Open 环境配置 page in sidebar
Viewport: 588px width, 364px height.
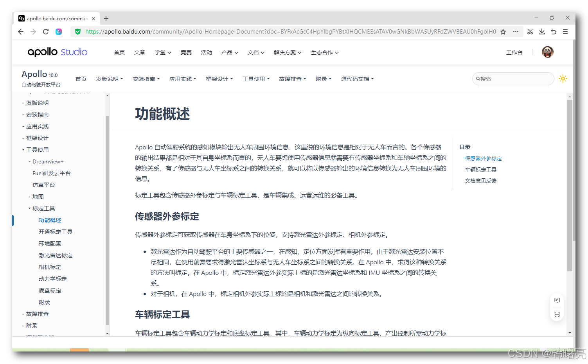pos(50,244)
